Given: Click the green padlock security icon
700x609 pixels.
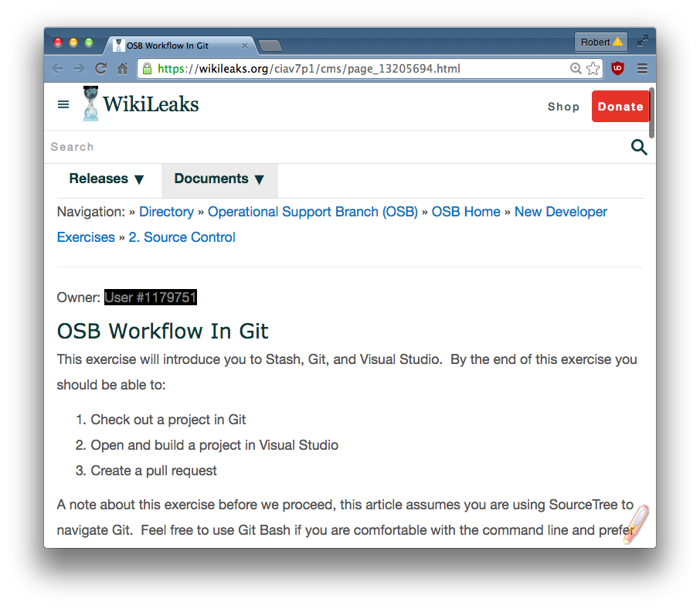Looking at the screenshot, I should click(x=147, y=68).
